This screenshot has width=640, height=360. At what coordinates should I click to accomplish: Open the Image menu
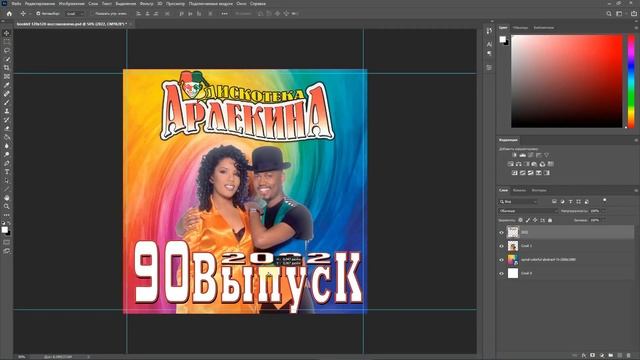[71, 3]
